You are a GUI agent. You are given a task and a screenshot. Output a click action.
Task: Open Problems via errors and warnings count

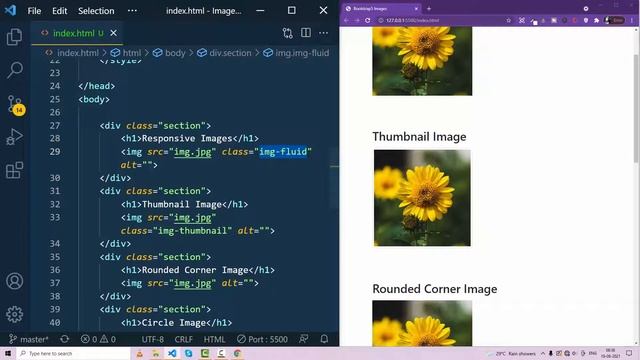pos(98,339)
